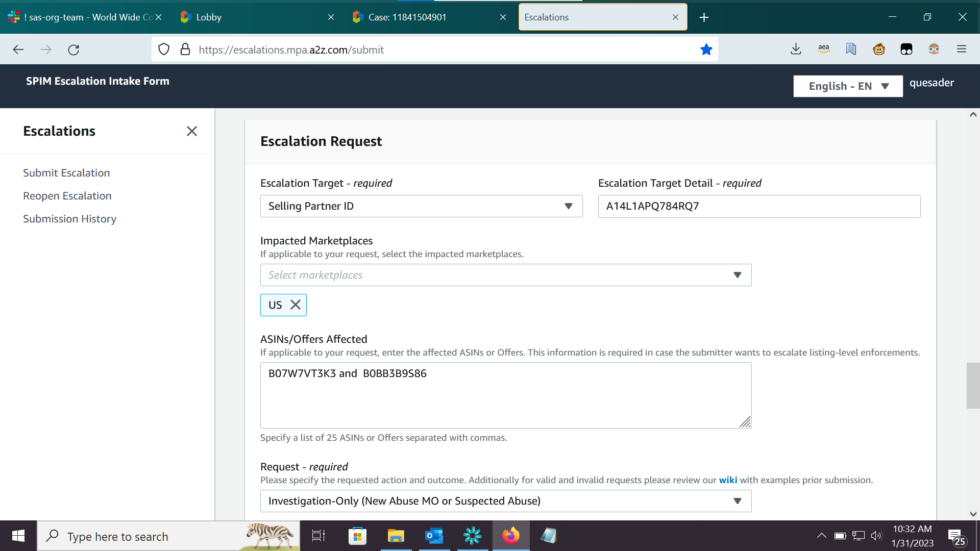The height and width of the screenshot is (551, 980).
Task: Remove the US marketplace tag
Action: click(x=296, y=305)
